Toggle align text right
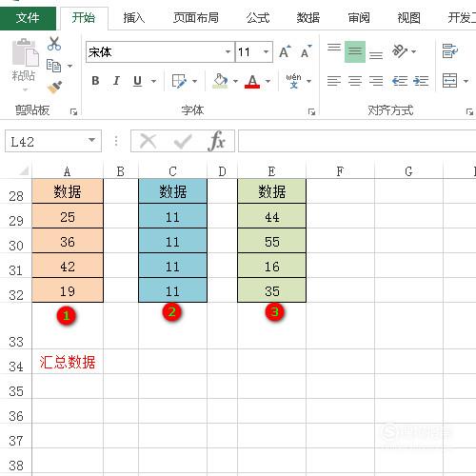The height and width of the screenshot is (476, 476). [376, 81]
